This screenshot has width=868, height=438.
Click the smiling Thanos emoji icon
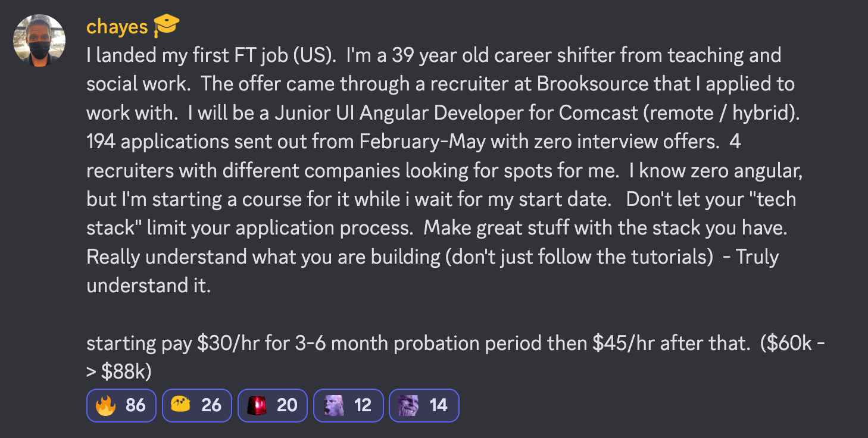(408, 405)
